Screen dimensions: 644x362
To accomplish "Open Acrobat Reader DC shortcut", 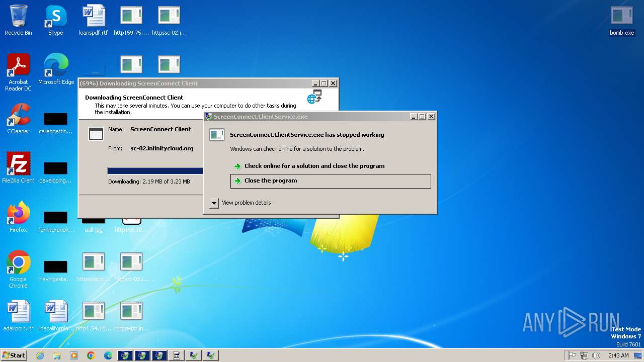I will (18, 72).
